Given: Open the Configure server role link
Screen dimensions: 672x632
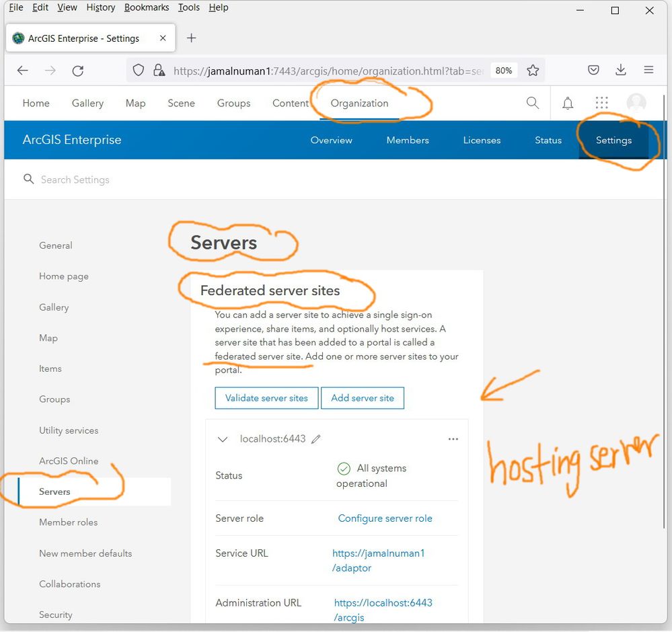Looking at the screenshot, I should coord(385,518).
